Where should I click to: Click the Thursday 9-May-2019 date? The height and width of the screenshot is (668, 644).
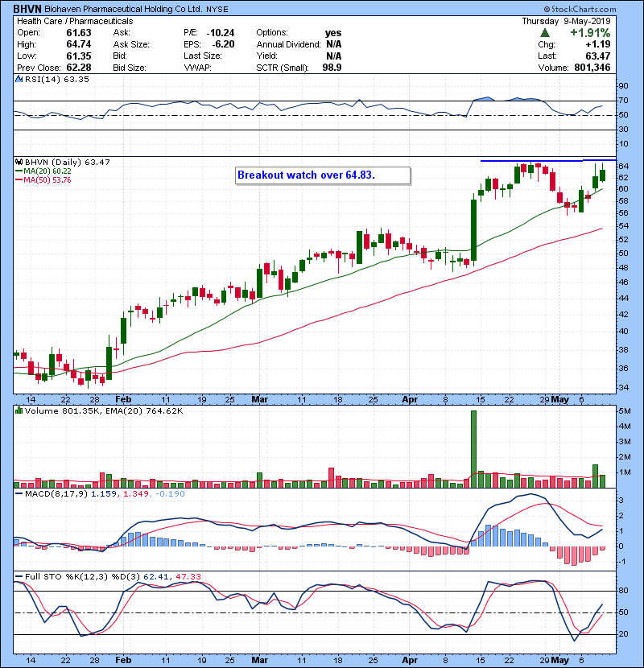[566, 21]
